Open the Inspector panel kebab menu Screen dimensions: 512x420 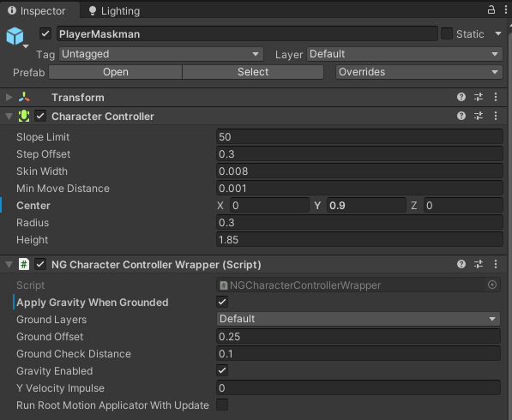(x=505, y=9)
